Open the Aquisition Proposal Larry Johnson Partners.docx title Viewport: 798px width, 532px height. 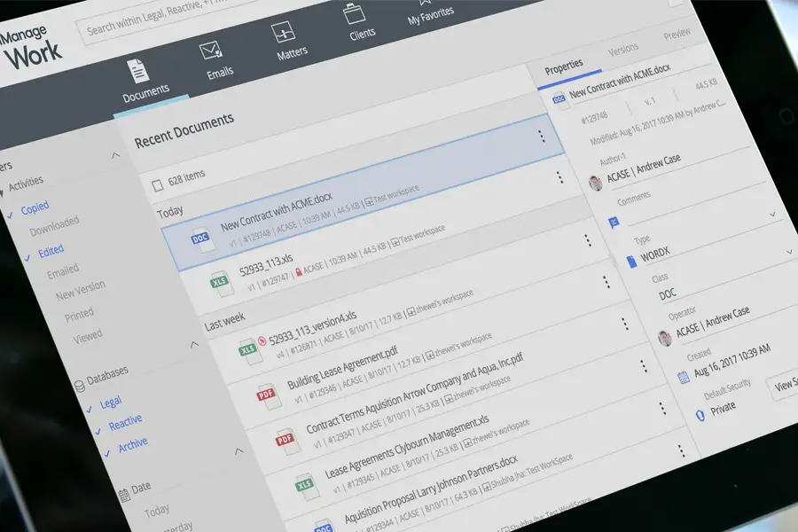tap(431, 490)
